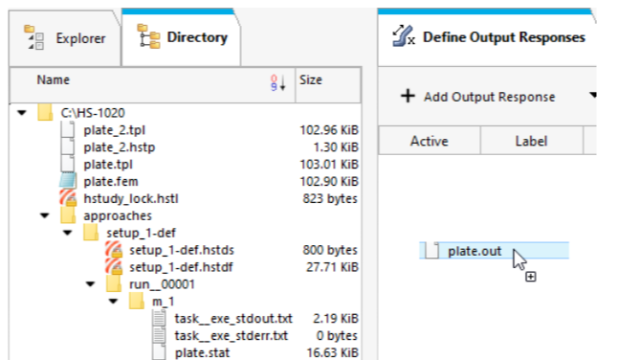This screenshot has height=360, width=640.
Task: Select plate.stat in the directory tree
Action: click(202, 353)
